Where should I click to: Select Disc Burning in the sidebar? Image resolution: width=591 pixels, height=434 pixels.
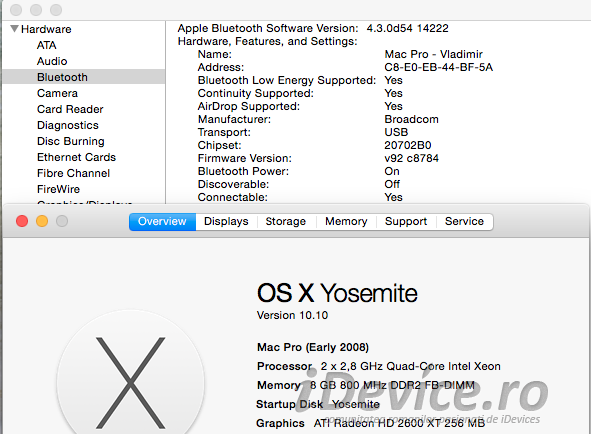coord(71,141)
